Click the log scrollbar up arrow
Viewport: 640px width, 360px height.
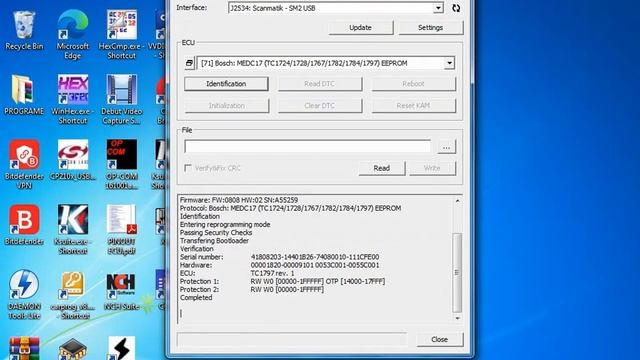point(457,201)
